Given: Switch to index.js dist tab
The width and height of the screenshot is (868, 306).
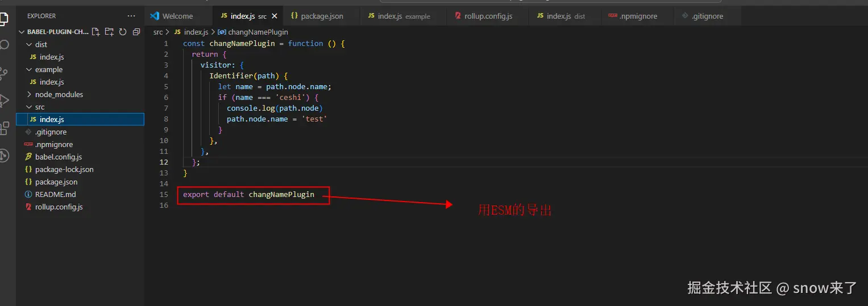Looking at the screenshot, I should (x=565, y=16).
